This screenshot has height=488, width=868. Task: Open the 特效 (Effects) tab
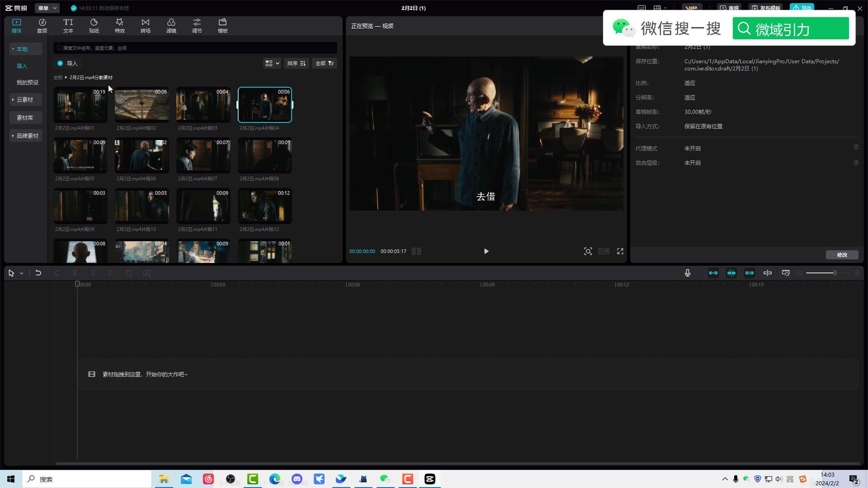coord(119,26)
